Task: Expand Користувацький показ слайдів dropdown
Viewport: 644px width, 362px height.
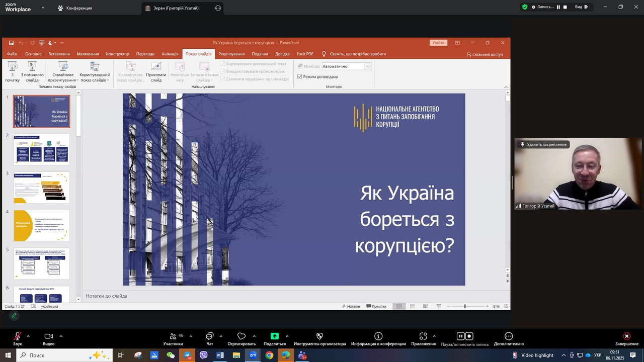Action: tap(95, 72)
